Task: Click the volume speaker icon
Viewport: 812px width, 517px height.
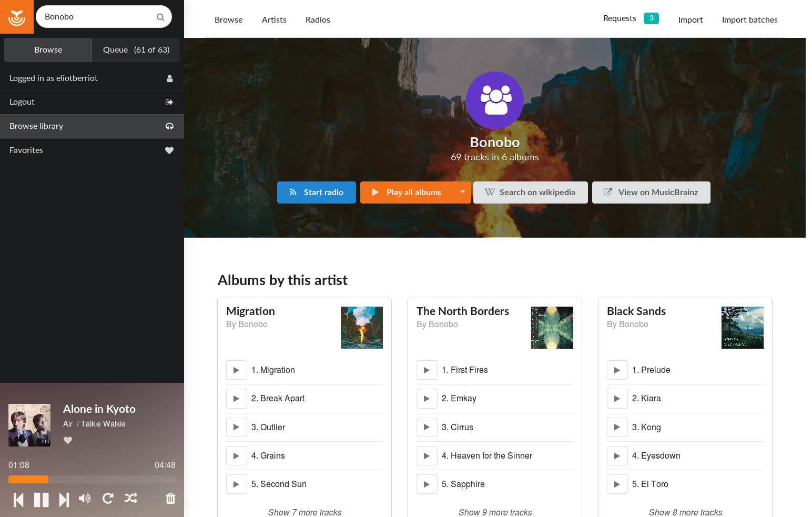Action: click(85, 498)
